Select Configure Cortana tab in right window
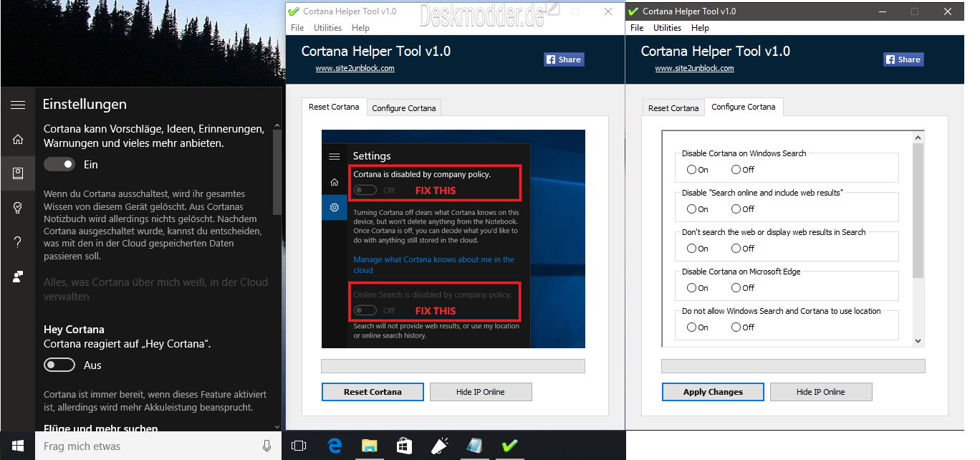This screenshot has height=460, width=980. pyautogui.click(x=744, y=107)
